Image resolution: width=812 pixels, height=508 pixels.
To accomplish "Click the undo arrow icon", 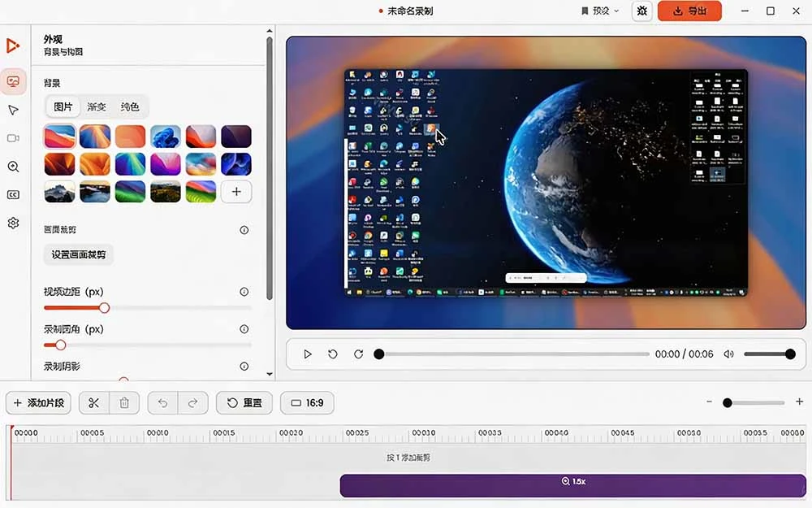I will [x=162, y=403].
